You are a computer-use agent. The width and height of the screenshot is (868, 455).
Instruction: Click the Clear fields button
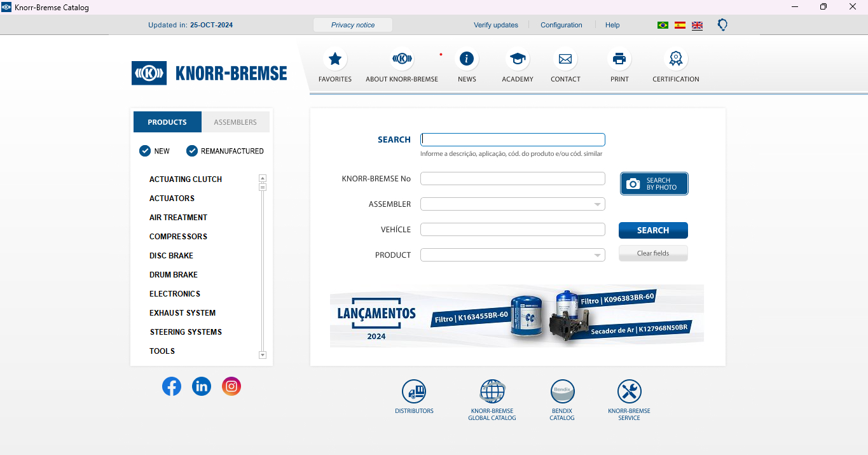(x=653, y=253)
